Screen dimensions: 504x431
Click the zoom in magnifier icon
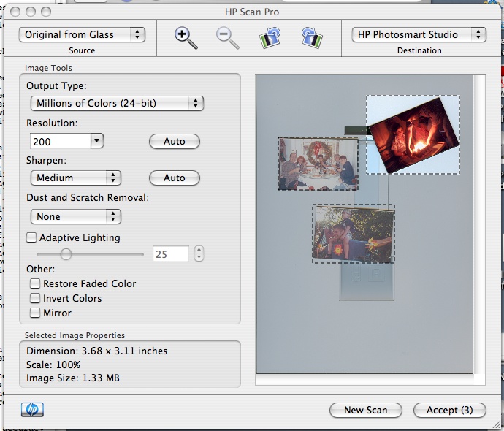(186, 37)
